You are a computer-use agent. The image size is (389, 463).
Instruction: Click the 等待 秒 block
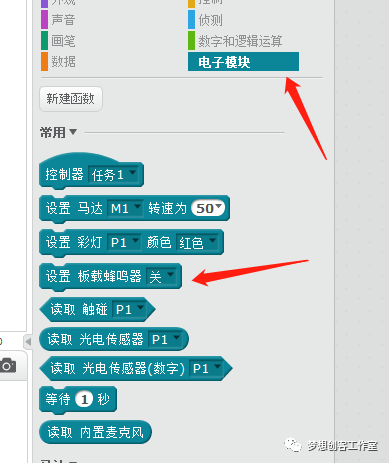[x=78, y=400]
